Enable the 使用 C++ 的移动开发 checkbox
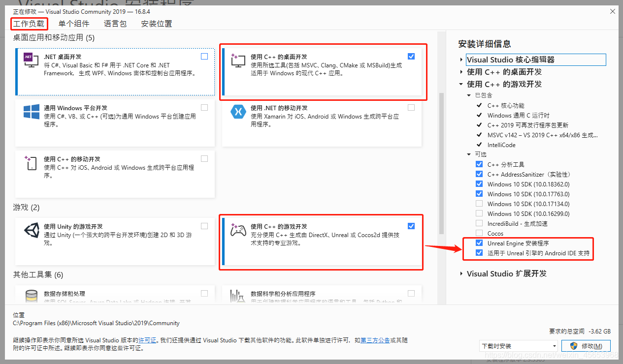623x364 pixels. coord(204,158)
